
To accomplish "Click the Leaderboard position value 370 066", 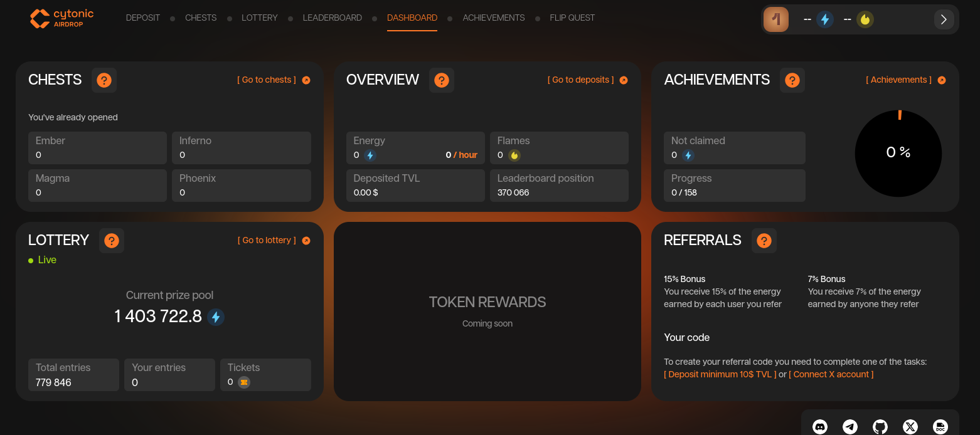I will 513,193.
